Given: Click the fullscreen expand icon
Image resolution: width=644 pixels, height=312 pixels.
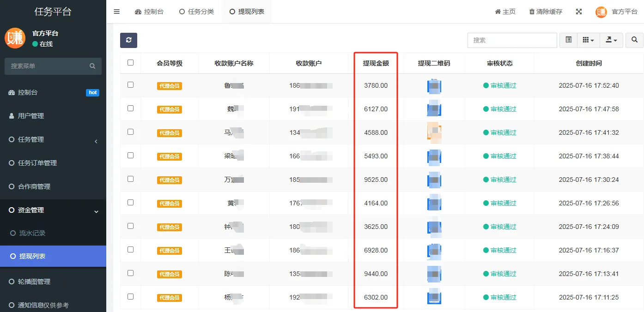Looking at the screenshot, I should click(x=578, y=12).
